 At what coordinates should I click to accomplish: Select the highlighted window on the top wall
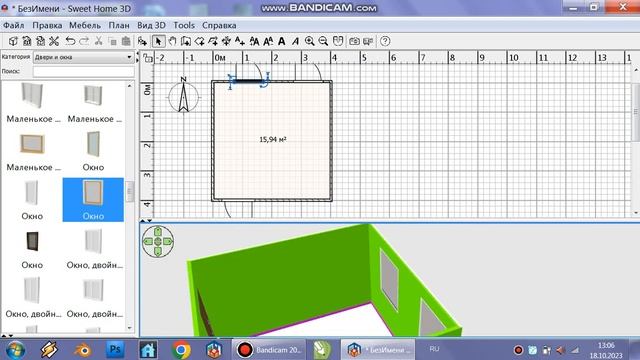(x=249, y=81)
